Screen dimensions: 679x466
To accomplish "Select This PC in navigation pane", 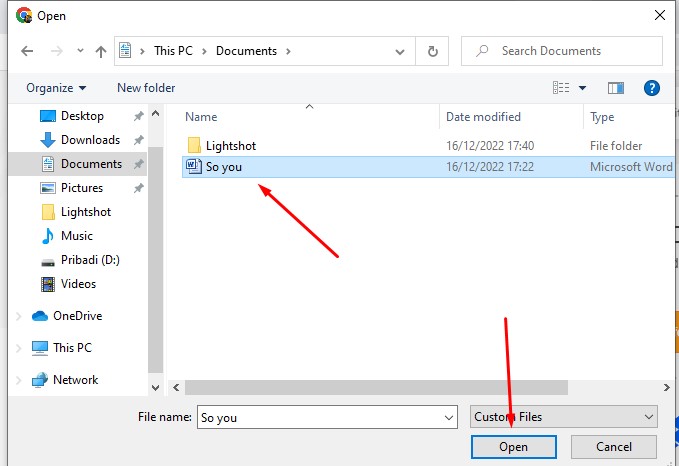I will coord(72,348).
